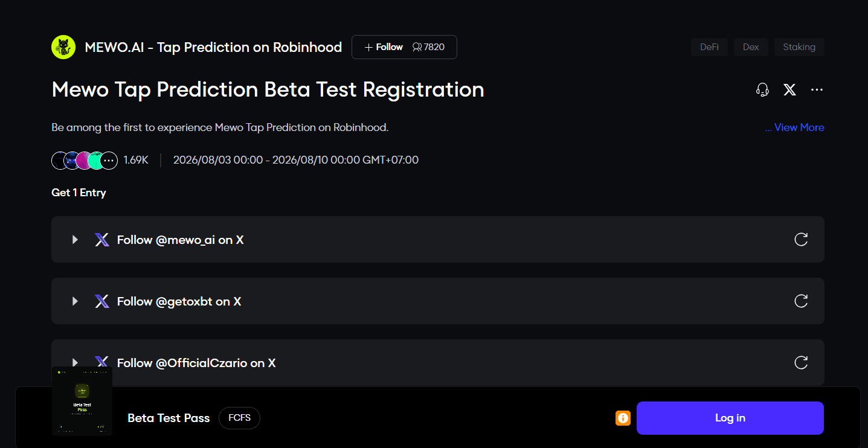Click the FCFS badge
This screenshot has height=448, width=868.
pyautogui.click(x=240, y=418)
